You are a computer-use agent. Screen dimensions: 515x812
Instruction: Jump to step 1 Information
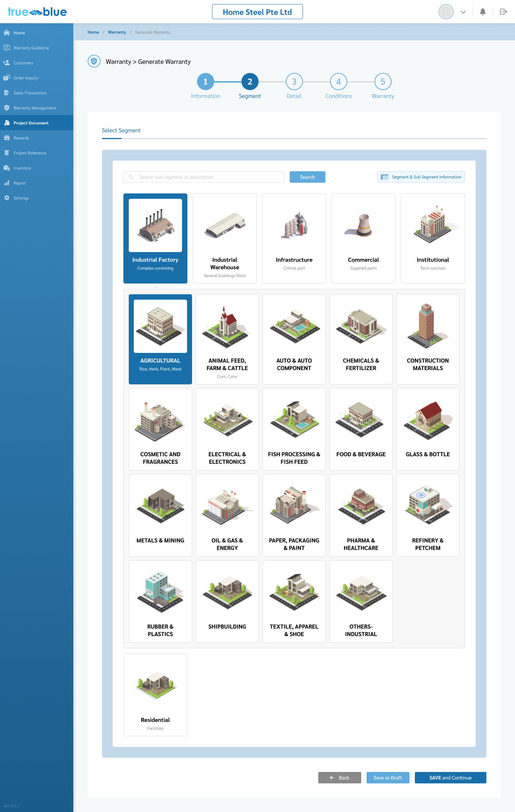(205, 82)
